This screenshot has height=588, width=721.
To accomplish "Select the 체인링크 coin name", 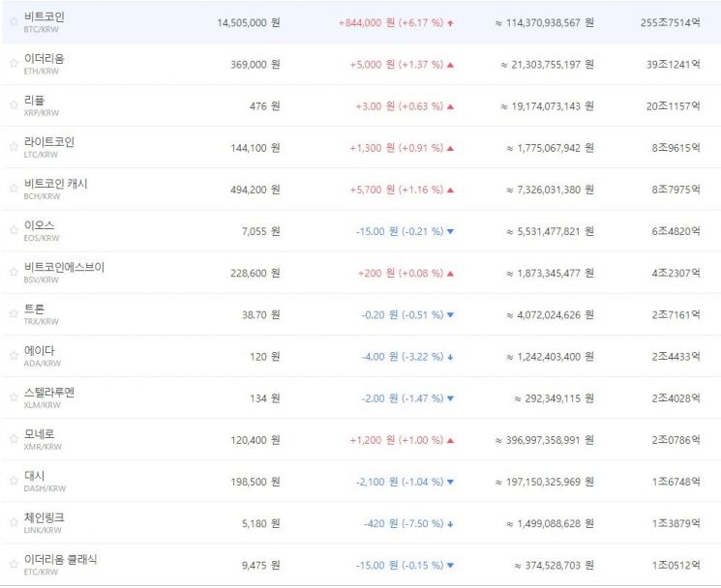I will pos(45,517).
